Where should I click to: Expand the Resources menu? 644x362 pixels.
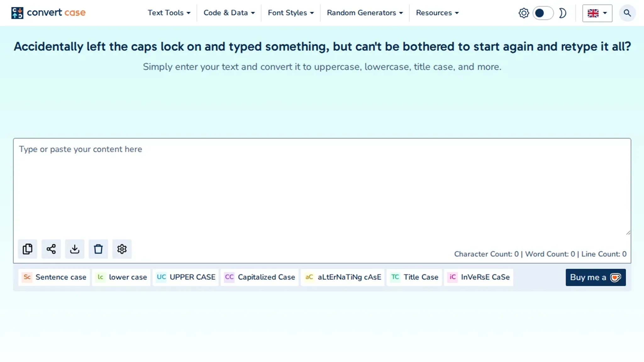click(437, 13)
